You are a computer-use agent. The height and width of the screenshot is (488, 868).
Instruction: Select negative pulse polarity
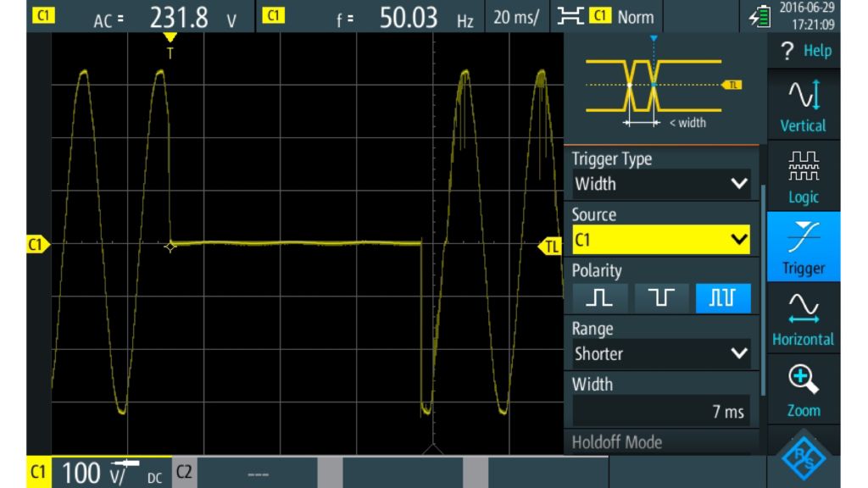(663, 297)
